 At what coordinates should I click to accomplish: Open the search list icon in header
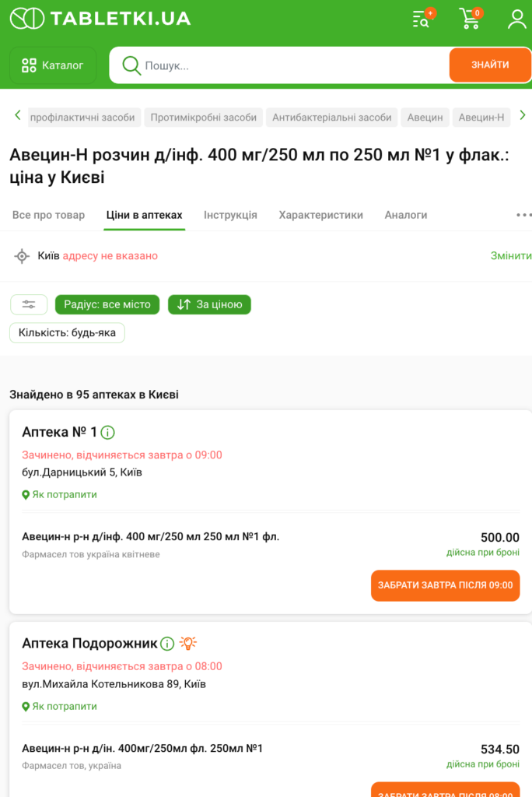[x=422, y=19]
